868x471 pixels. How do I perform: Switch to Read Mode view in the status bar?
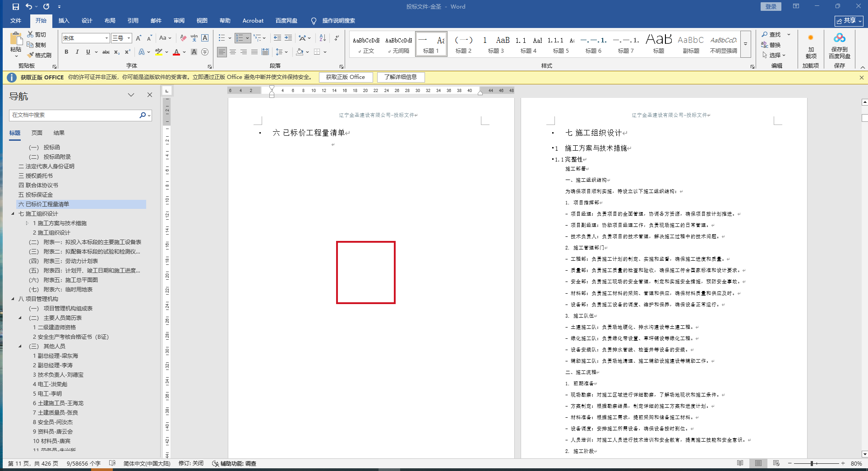pos(740,463)
